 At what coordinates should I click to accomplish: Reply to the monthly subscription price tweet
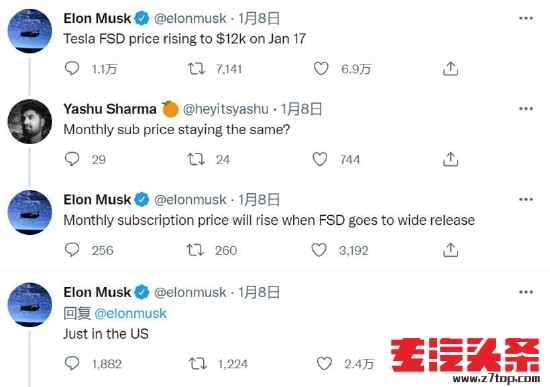[72, 249]
